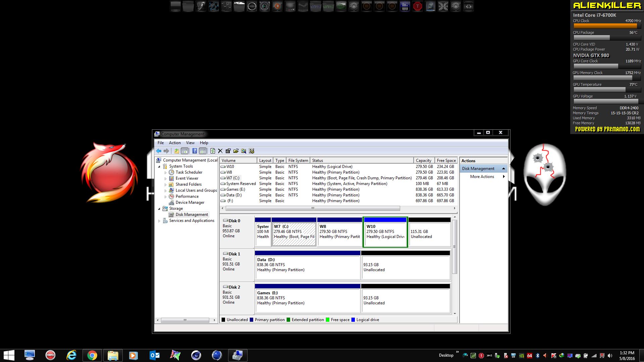Open the View menu
The image size is (644, 362).
click(190, 143)
